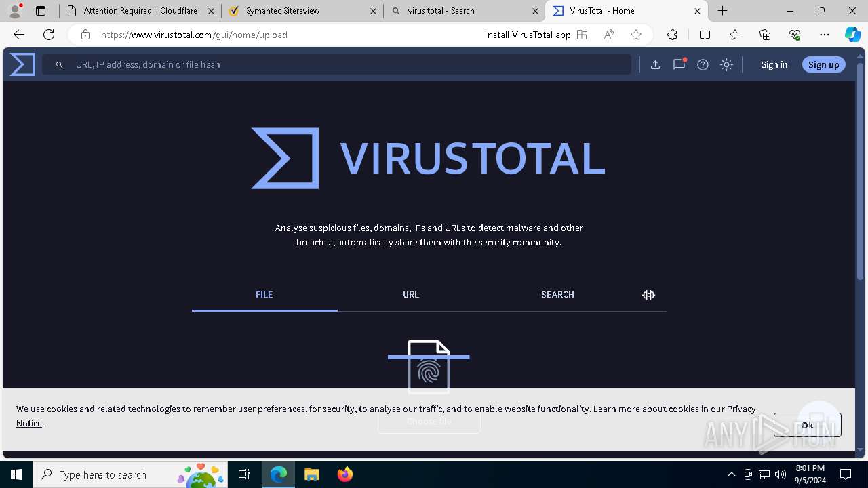Click the Sign up button

(824, 64)
